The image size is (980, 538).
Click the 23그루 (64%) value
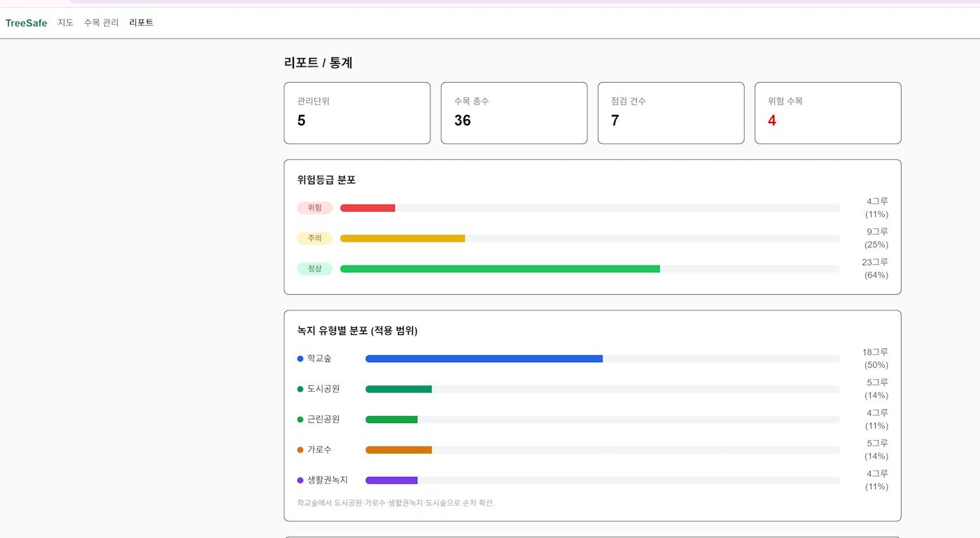pos(875,269)
